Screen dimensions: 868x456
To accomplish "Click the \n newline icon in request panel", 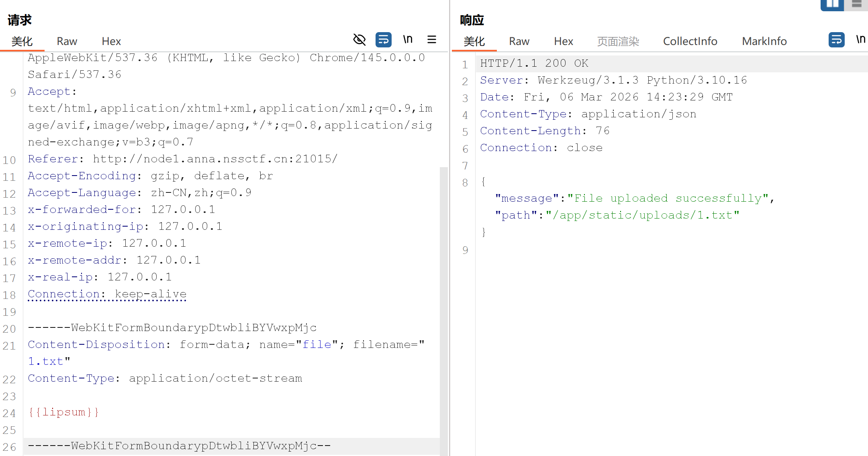I will click(x=408, y=39).
